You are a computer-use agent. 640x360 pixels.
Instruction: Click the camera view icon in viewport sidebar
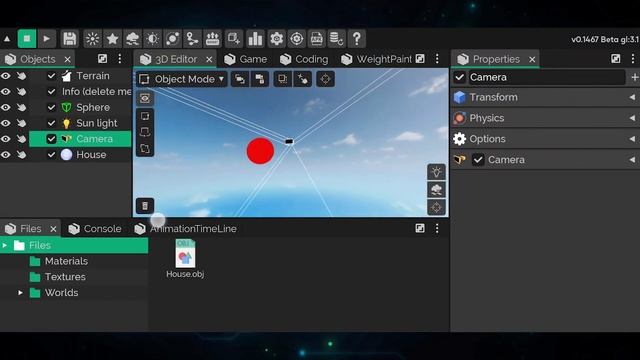click(x=145, y=98)
